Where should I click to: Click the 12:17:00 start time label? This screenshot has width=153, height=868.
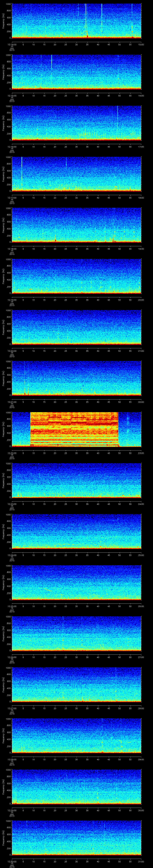coord(12,198)
